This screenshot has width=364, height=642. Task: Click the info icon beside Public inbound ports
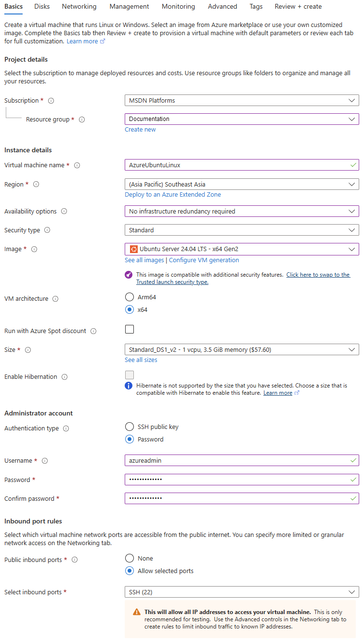75,560
